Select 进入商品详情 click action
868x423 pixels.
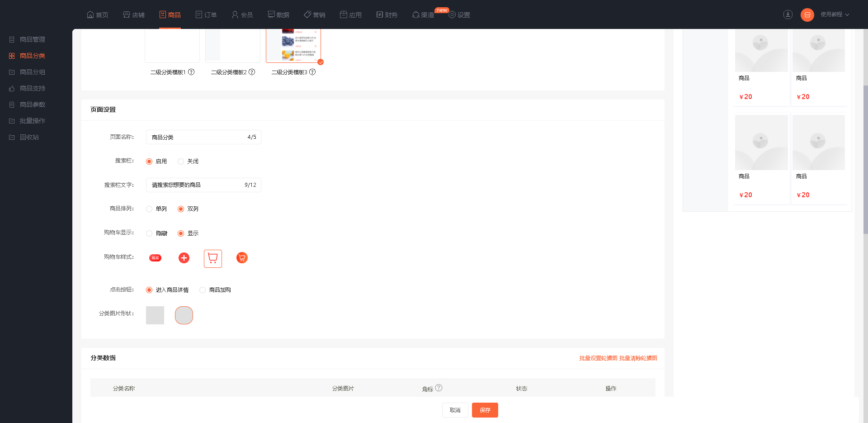149,290
